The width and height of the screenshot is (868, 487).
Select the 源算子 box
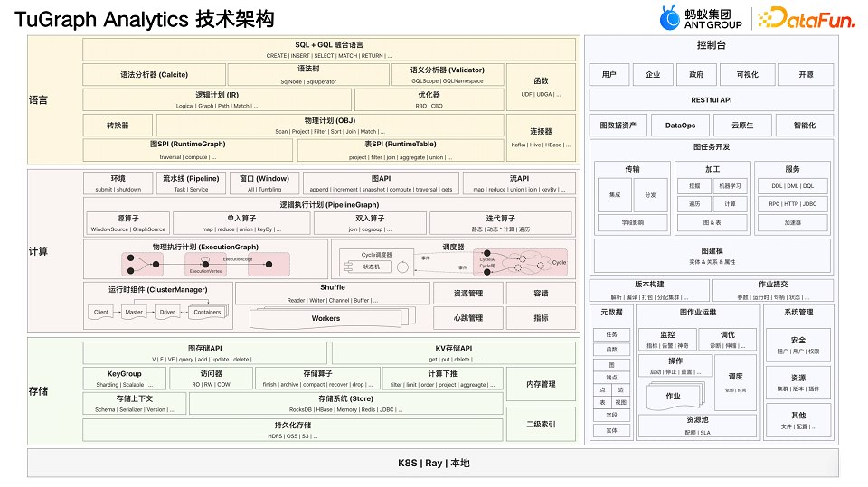127,223
